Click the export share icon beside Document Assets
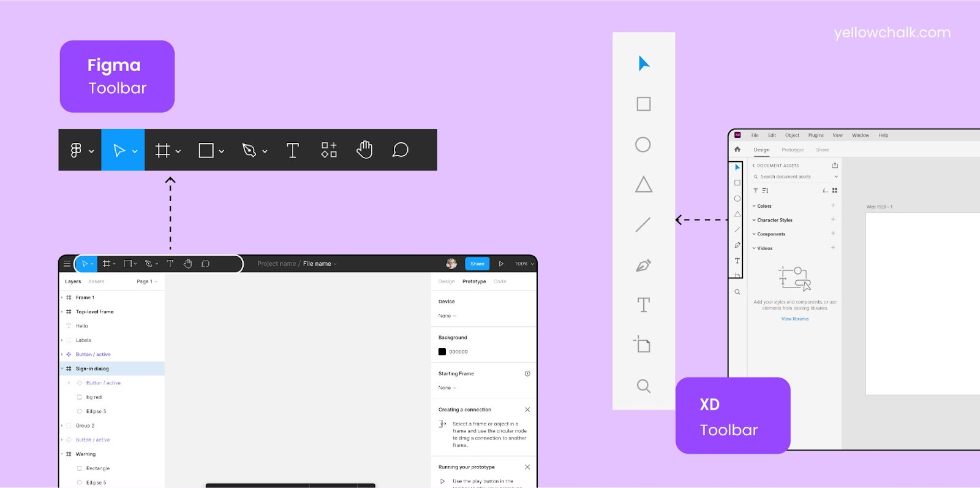The image size is (980, 488). 835,166
